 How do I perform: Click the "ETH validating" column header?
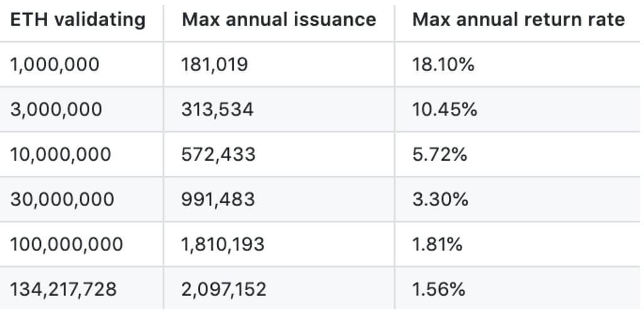pos(78,19)
